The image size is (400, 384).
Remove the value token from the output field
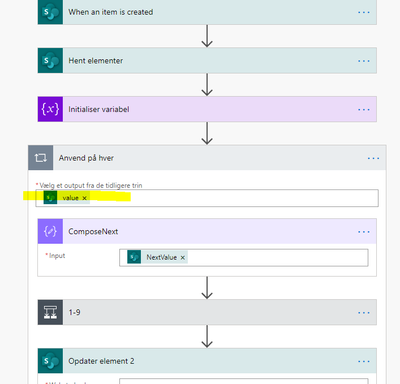[x=84, y=198]
